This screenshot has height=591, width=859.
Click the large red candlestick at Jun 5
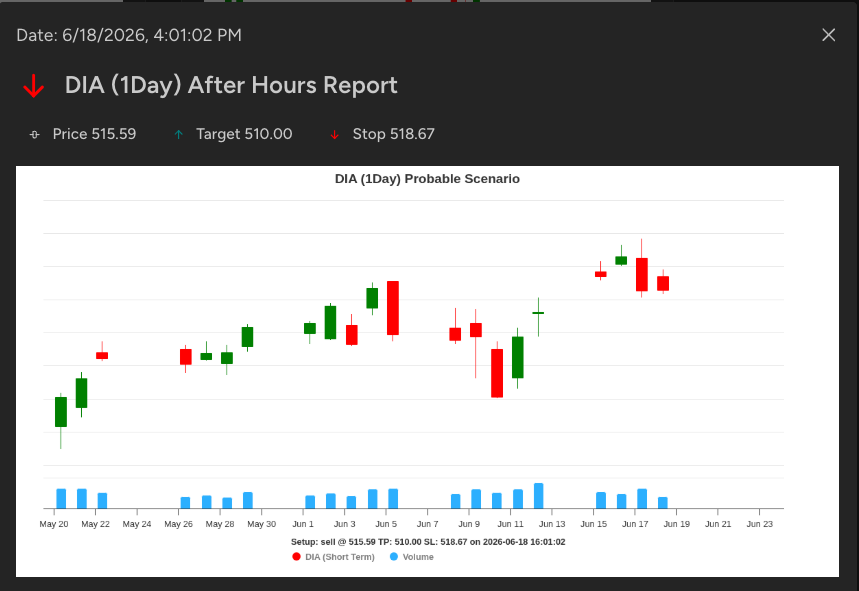click(393, 308)
